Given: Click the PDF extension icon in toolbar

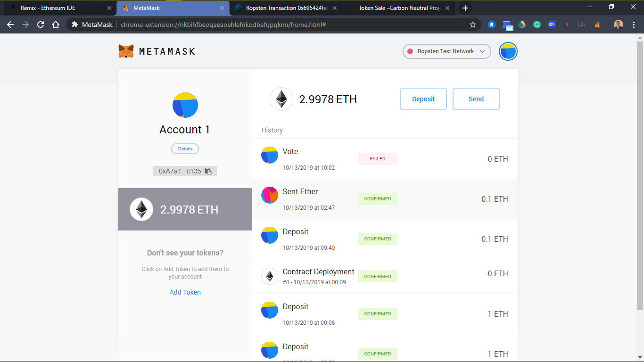Looking at the screenshot, I should coord(582,25).
